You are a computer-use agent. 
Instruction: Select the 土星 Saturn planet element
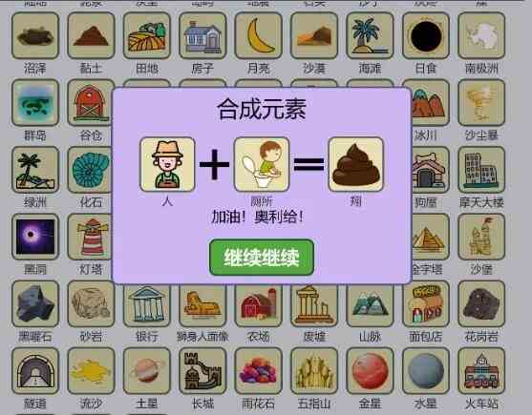(x=146, y=370)
